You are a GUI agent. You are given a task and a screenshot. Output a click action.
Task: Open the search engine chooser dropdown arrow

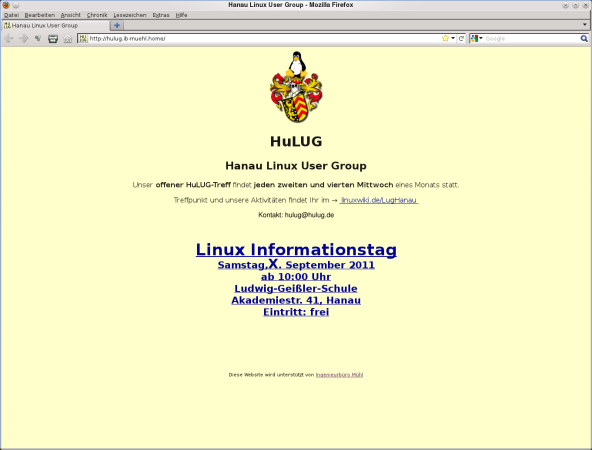pyautogui.click(x=481, y=39)
